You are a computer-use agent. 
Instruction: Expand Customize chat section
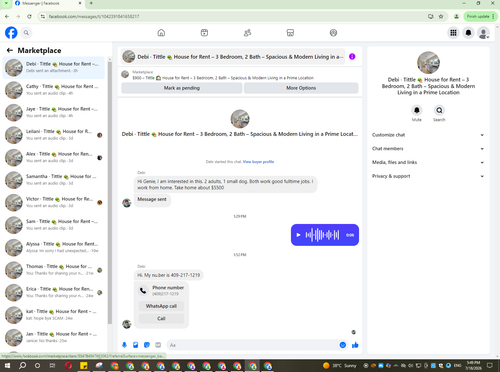pos(428,135)
